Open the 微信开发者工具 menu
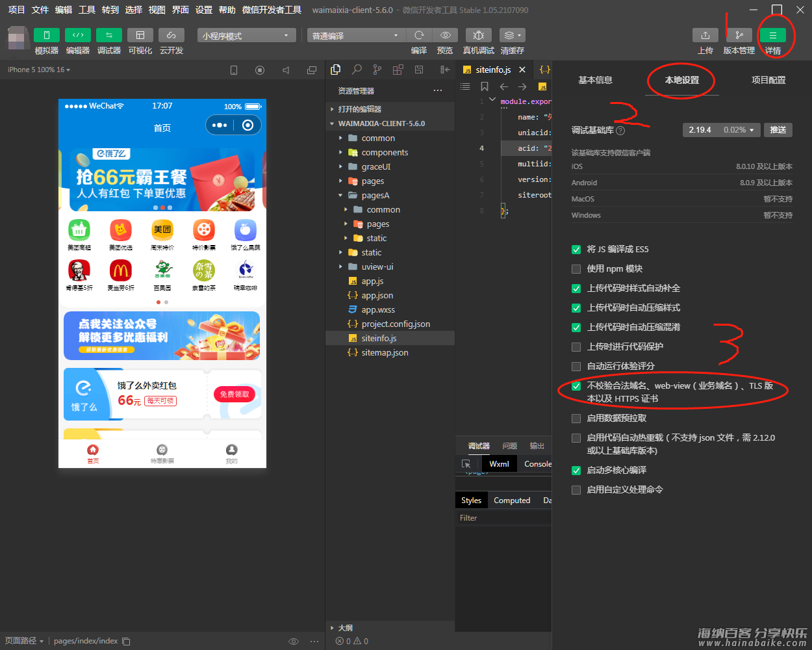The width and height of the screenshot is (812, 650). [x=272, y=10]
